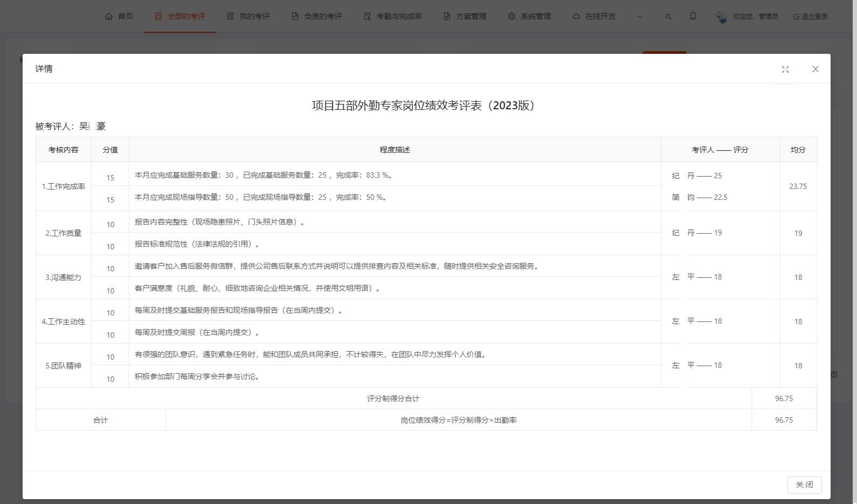Log out via 退出登录 link
This screenshot has height=504, width=857.
(x=810, y=17)
